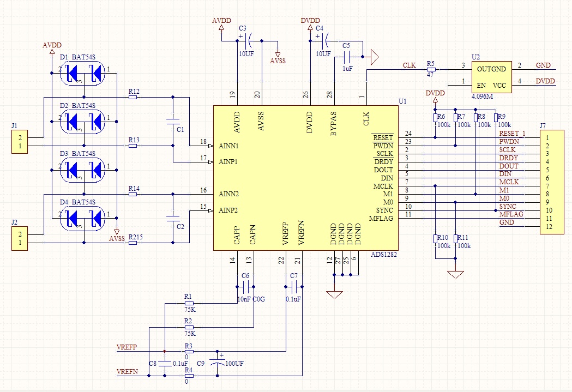Click the C9 100UF polarized capacitor

(218, 363)
